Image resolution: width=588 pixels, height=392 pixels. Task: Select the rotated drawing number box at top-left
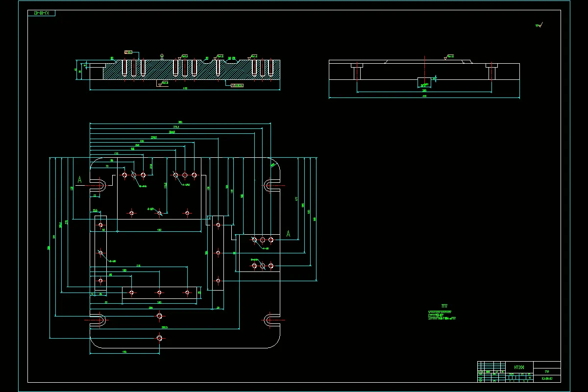pyautogui.click(x=41, y=13)
